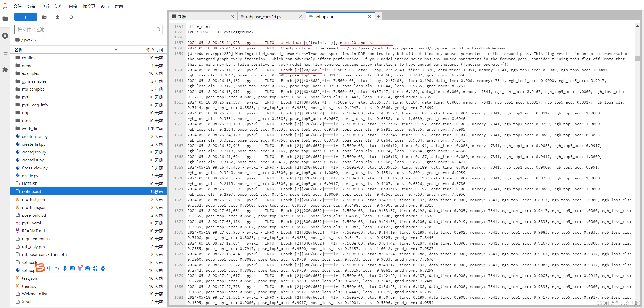Click the search icon in filename filter

[158, 29]
